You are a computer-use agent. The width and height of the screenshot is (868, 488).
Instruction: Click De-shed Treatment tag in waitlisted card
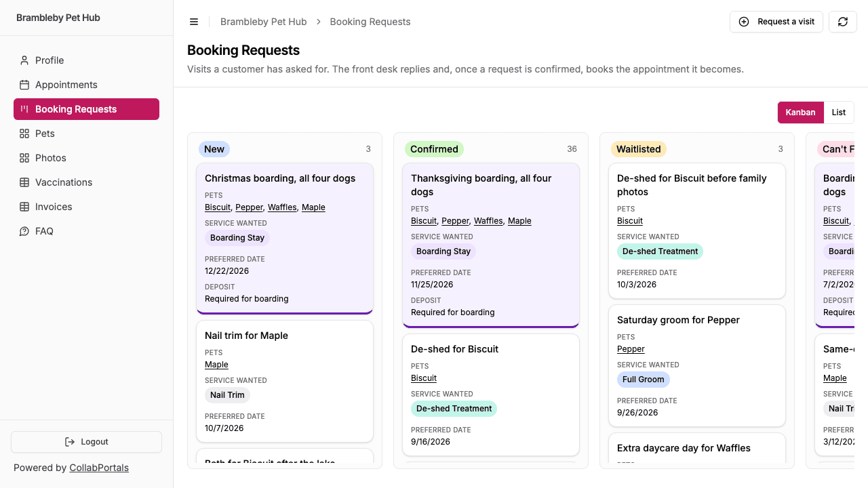(x=660, y=251)
